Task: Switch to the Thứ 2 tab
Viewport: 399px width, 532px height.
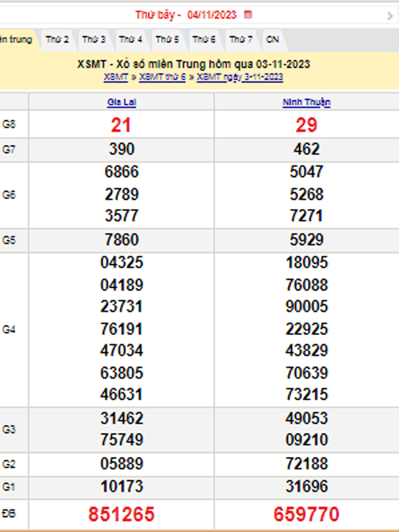Action: tap(57, 40)
